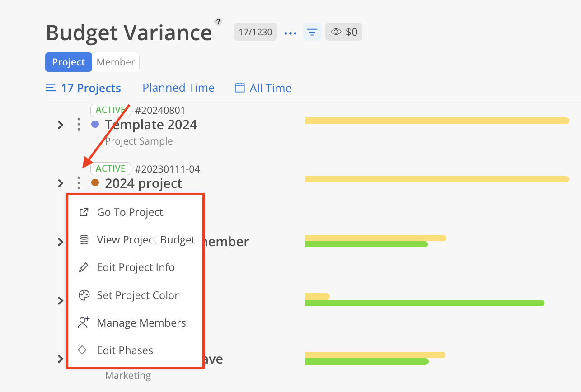
Task: Switch to the Project view toggle
Action: pyautogui.click(x=68, y=62)
